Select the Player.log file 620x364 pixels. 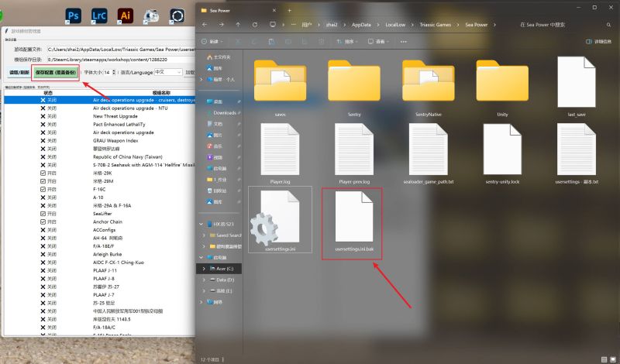tap(280, 154)
